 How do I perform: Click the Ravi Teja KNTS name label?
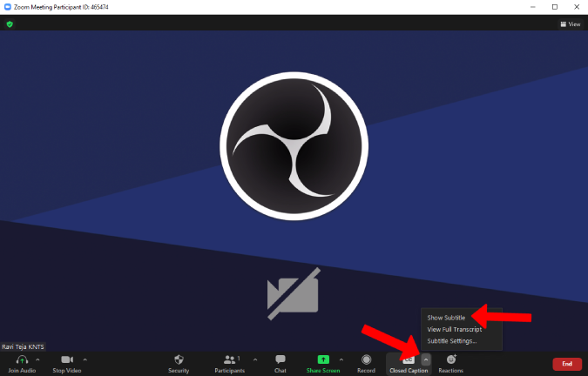23,346
